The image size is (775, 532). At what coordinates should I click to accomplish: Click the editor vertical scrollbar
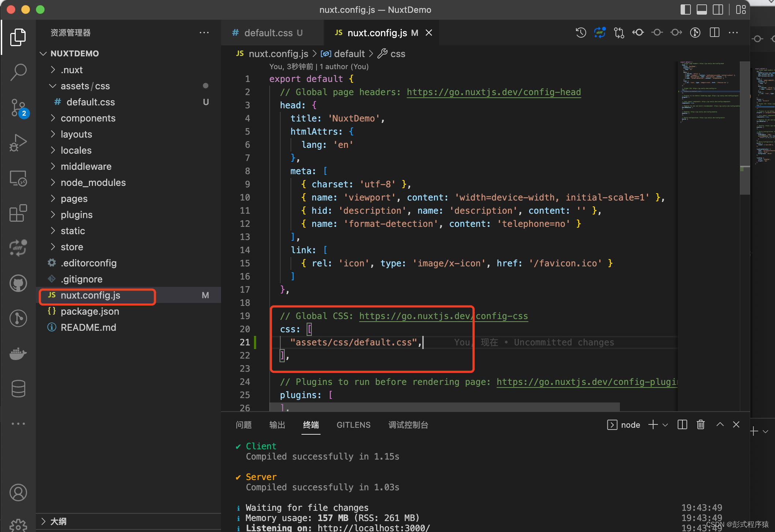click(745, 128)
